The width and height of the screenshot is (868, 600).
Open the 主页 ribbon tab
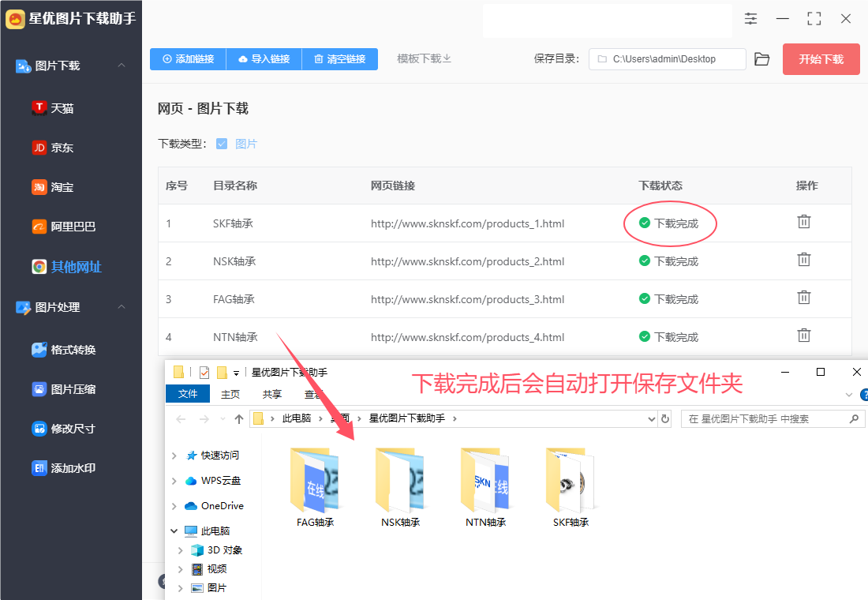point(230,394)
